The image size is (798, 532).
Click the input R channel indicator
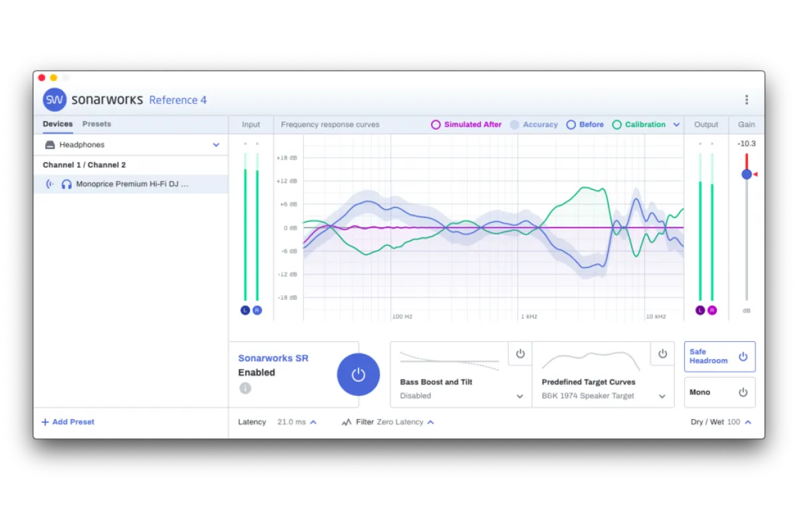tap(257, 310)
